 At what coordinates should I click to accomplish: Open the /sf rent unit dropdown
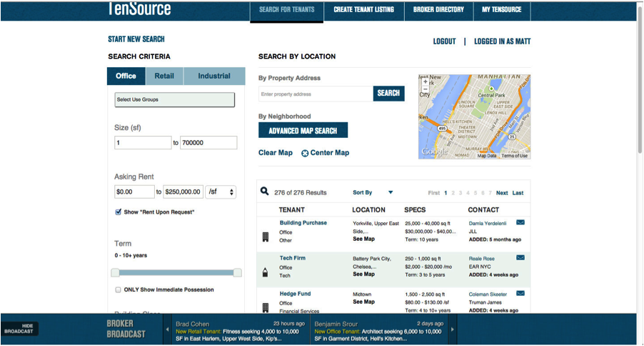[x=221, y=192]
